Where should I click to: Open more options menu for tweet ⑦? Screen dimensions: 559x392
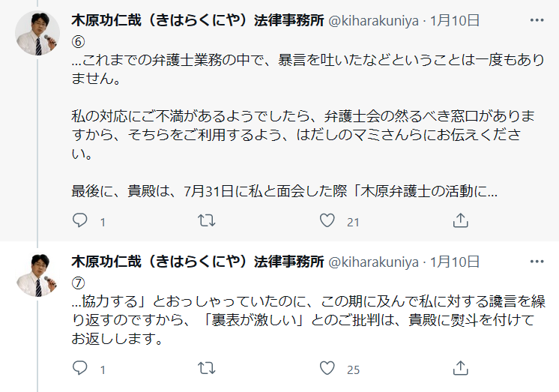(x=537, y=262)
